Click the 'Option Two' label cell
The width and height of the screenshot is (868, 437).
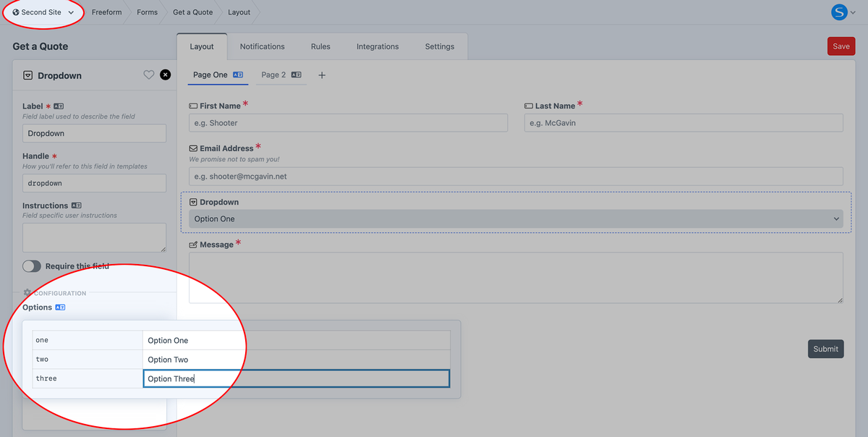point(297,360)
